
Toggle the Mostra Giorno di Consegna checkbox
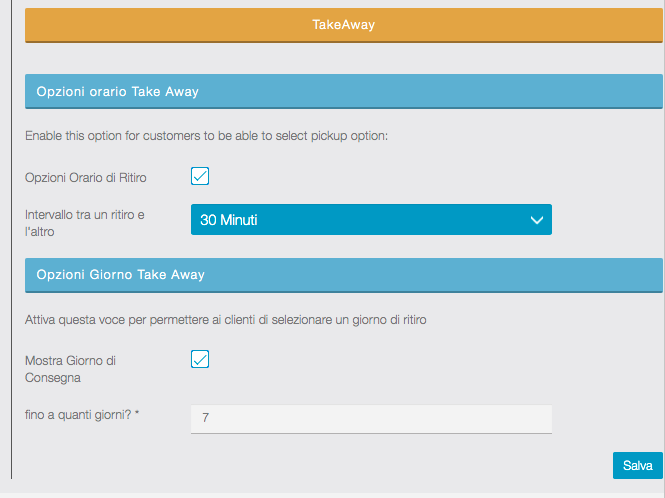[200, 359]
